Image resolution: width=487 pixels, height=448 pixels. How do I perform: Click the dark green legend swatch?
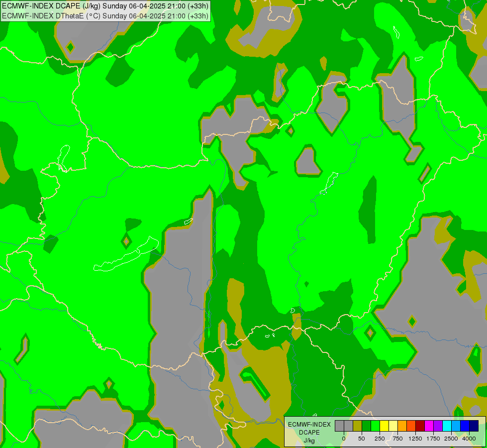[x=366, y=426]
